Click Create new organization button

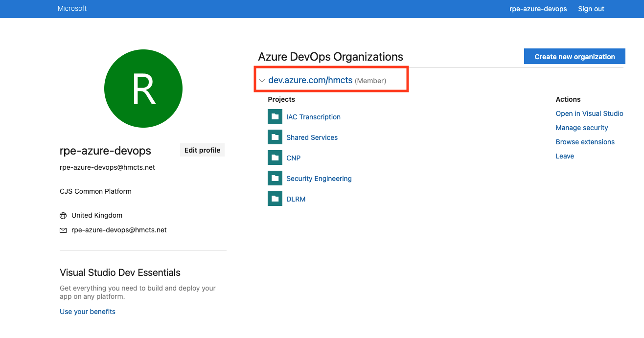575,56
